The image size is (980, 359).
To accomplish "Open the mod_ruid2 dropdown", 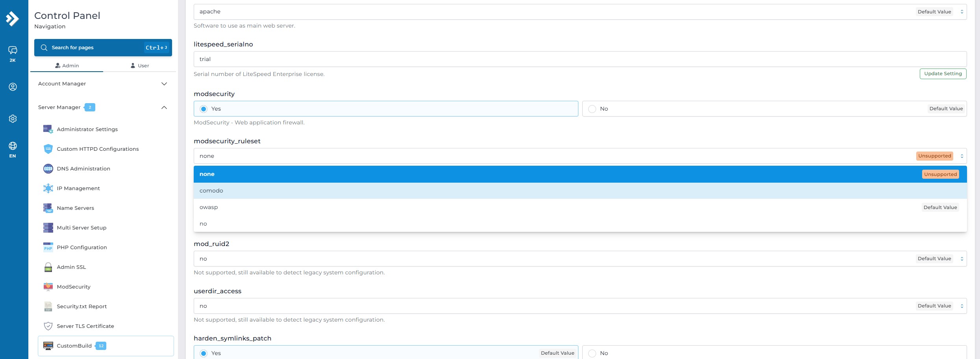I will 580,259.
